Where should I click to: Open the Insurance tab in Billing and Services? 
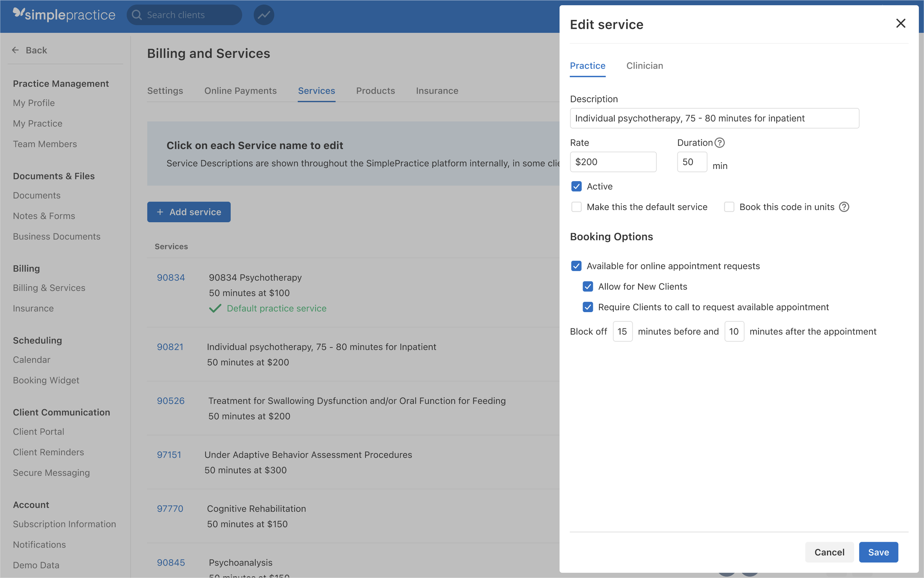[x=437, y=91]
